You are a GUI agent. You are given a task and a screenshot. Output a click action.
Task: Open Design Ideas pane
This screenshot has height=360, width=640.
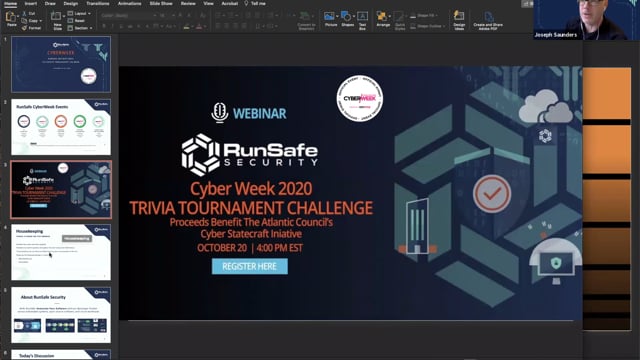coord(459,20)
